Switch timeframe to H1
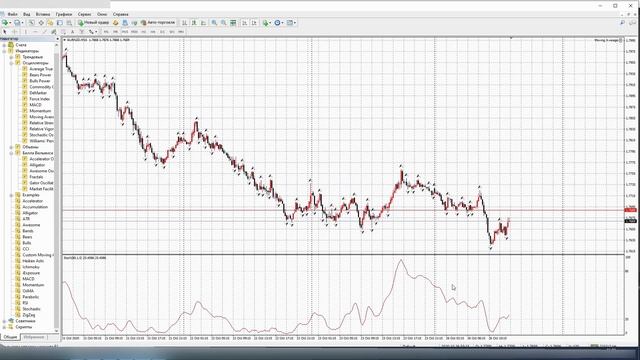This screenshot has width=640, height=360. 143,31
